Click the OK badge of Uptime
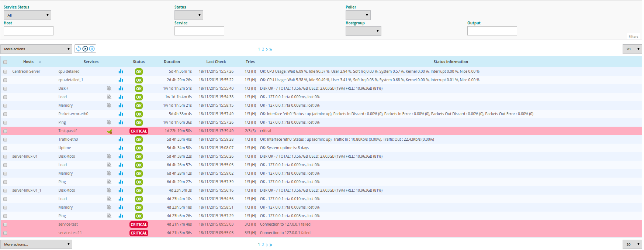Viewport: 644px width, 250px height. click(x=139, y=148)
